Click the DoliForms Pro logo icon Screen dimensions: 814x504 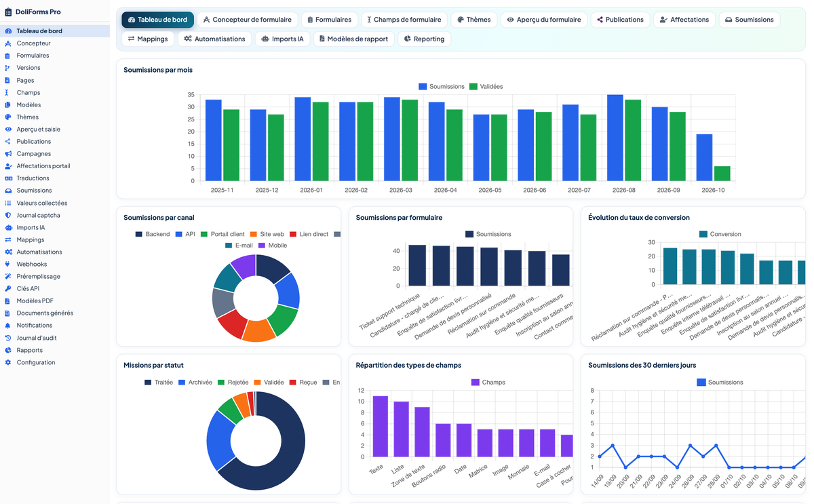pos(8,12)
